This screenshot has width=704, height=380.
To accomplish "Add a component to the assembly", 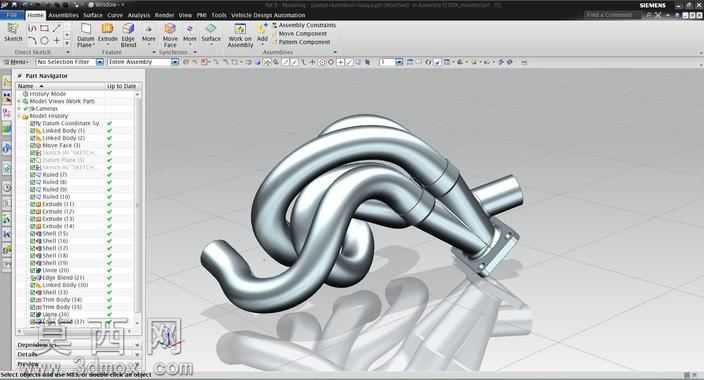I will [x=262, y=34].
